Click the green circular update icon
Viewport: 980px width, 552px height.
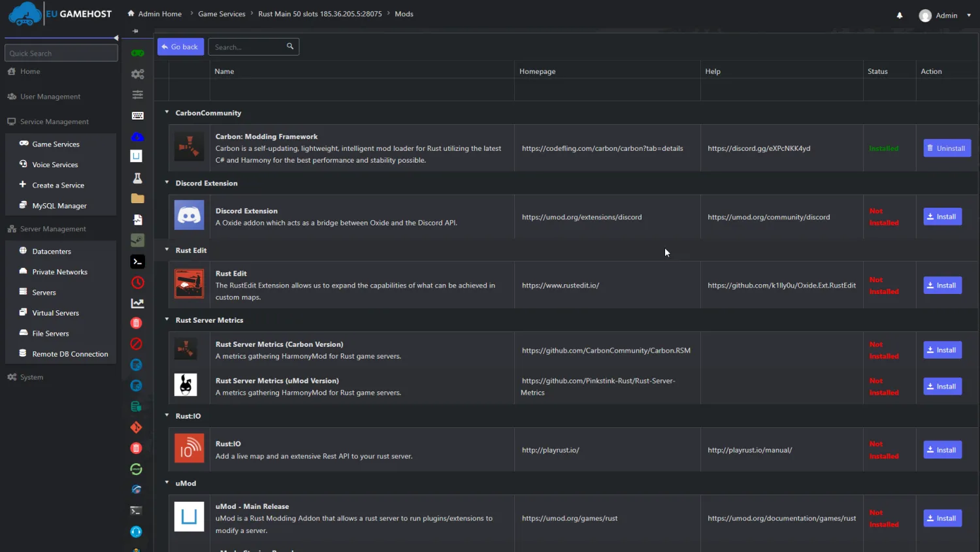point(136,469)
